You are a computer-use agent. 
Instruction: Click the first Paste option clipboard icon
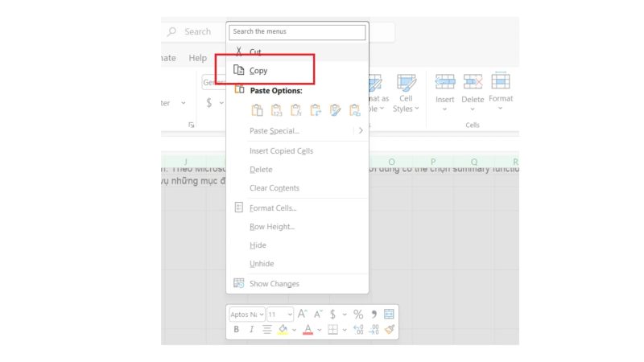[x=257, y=110]
